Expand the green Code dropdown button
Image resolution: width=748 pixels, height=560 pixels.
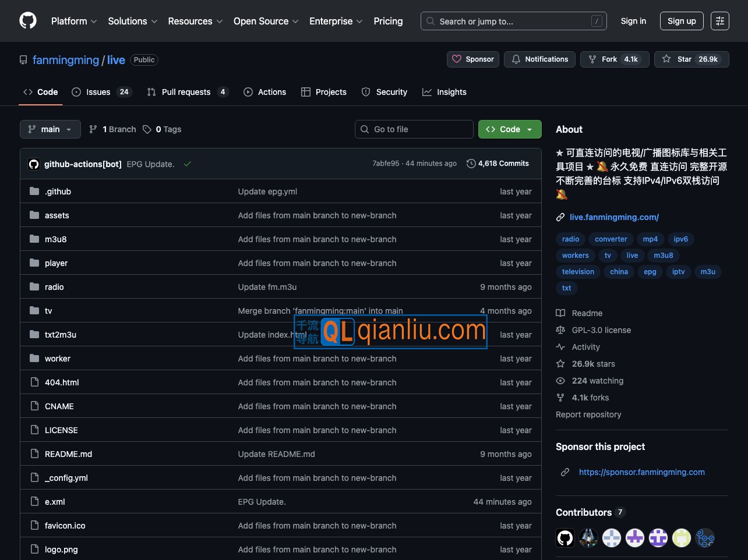[510, 129]
